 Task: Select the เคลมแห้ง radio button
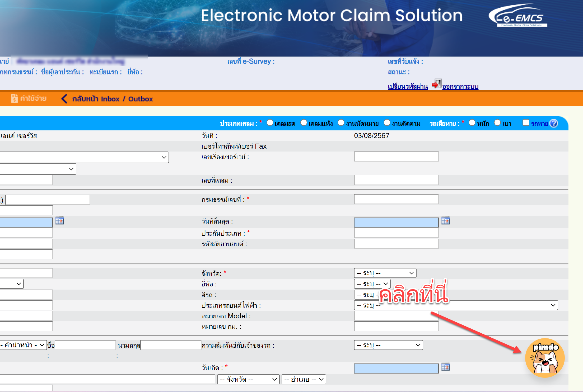pyautogui.click(x=304, y=123)
